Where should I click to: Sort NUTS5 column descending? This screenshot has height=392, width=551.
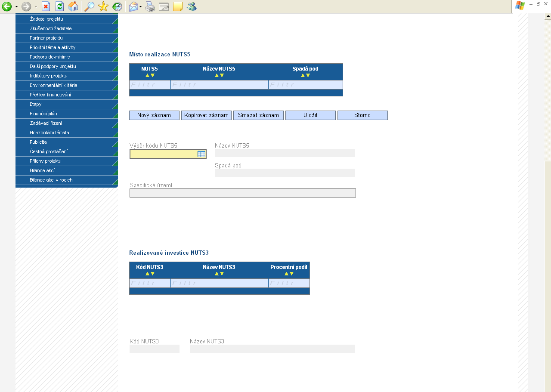click(152, 75)
